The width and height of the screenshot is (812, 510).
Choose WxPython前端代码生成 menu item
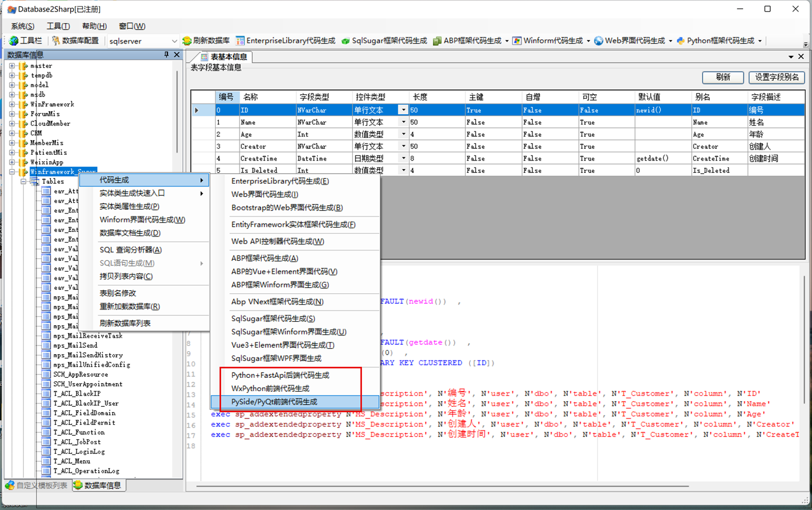click(295, 388)
